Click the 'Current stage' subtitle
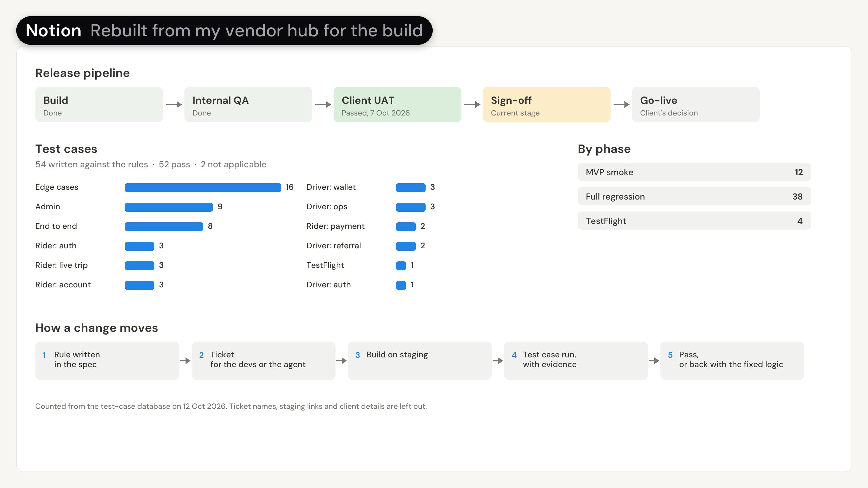Viewport: 868px width, 488px height. point(515,113)
